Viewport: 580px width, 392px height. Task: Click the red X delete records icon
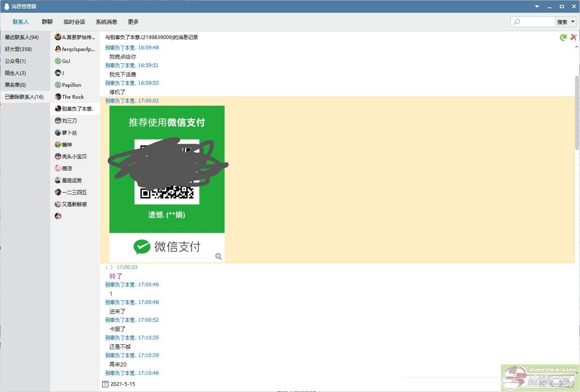574,37
